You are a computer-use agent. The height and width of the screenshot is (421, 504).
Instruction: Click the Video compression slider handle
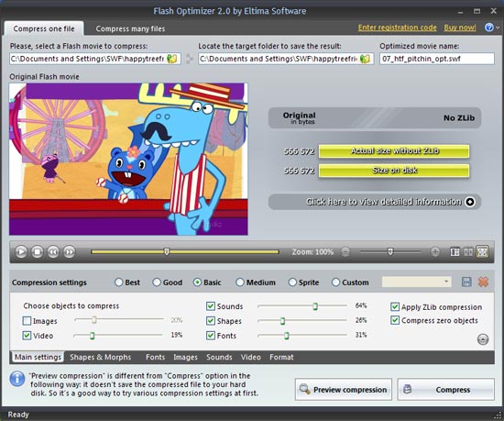92,336
